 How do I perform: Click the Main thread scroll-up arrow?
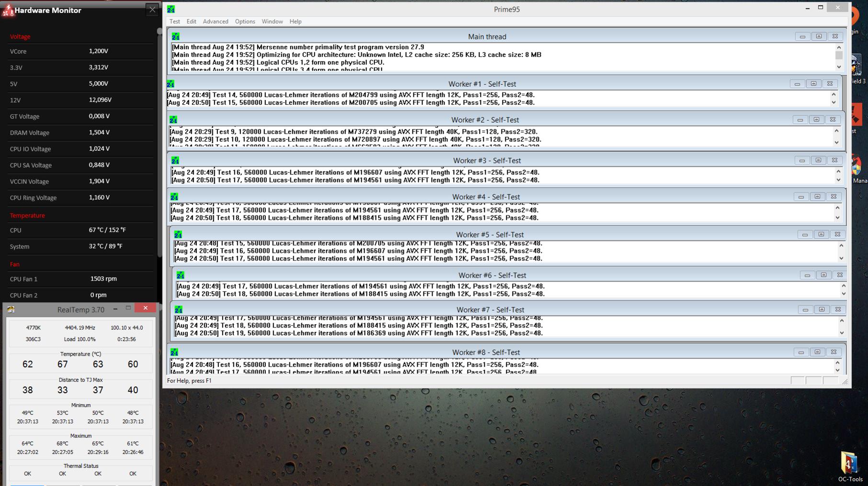coord(839,47)
